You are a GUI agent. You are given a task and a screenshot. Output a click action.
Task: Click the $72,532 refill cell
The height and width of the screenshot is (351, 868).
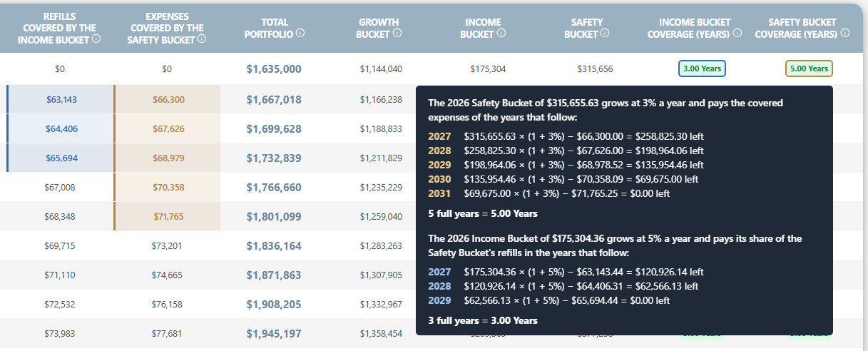pos(59,304)
